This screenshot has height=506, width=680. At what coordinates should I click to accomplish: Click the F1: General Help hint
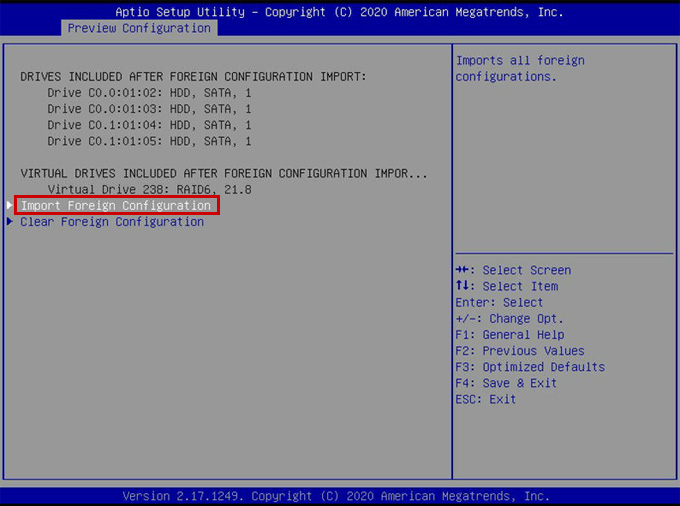[509, 335]
